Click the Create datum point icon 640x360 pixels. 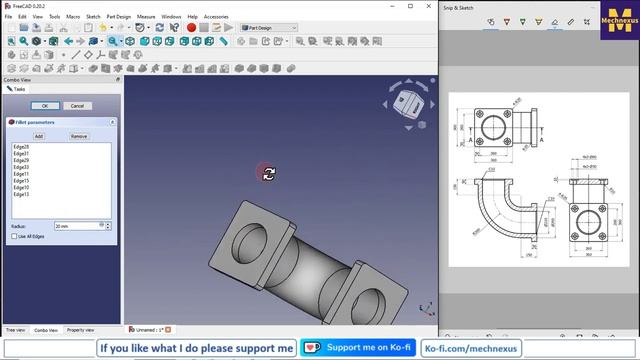[63, 55]
